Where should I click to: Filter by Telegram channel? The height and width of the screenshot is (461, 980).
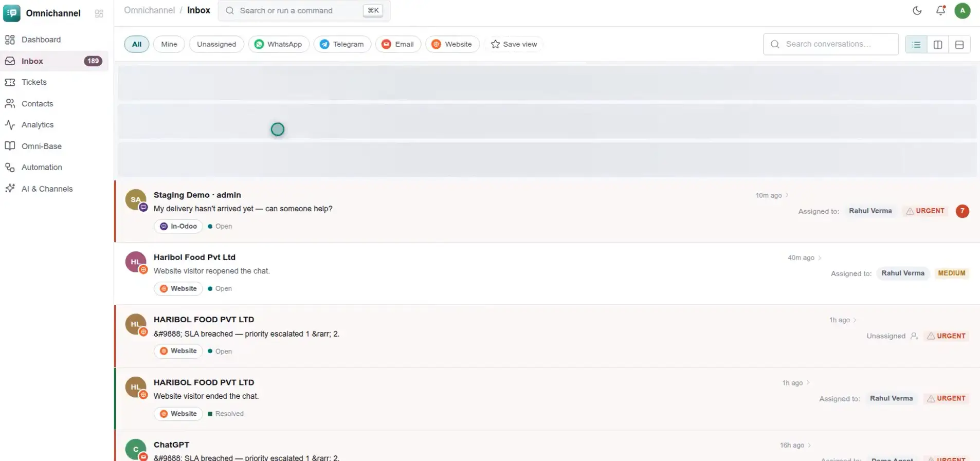342,44
